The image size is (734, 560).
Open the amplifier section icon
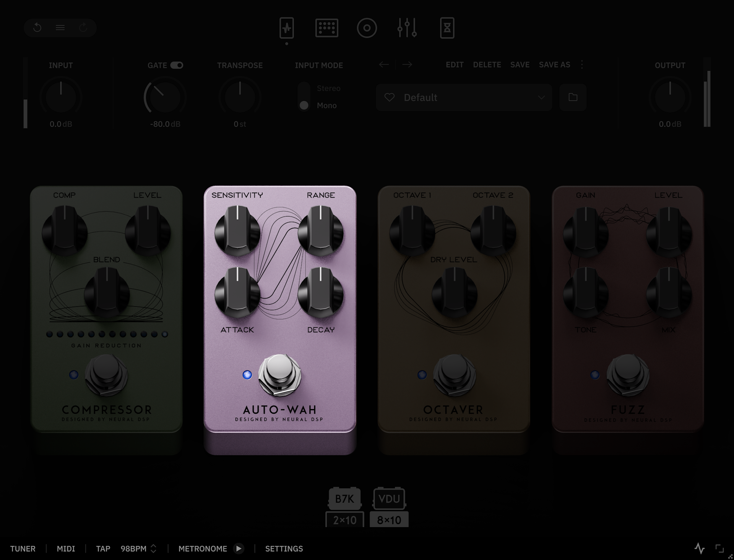326,28
